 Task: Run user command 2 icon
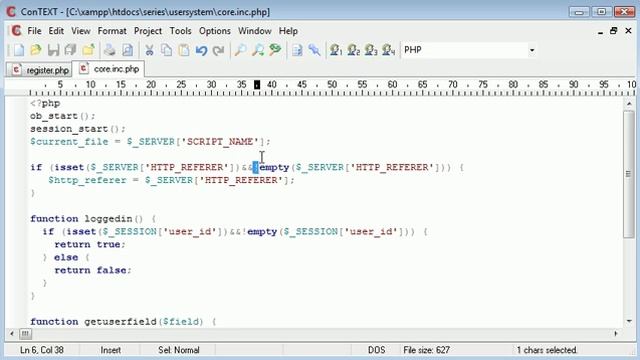pyautogui.click(x=353, y=50)
